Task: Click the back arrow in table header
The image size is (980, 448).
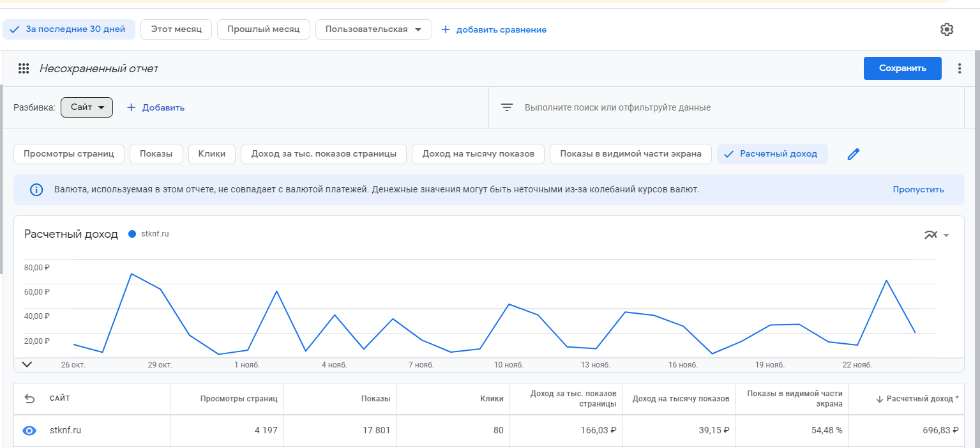Action: click(x=29, y=399)
